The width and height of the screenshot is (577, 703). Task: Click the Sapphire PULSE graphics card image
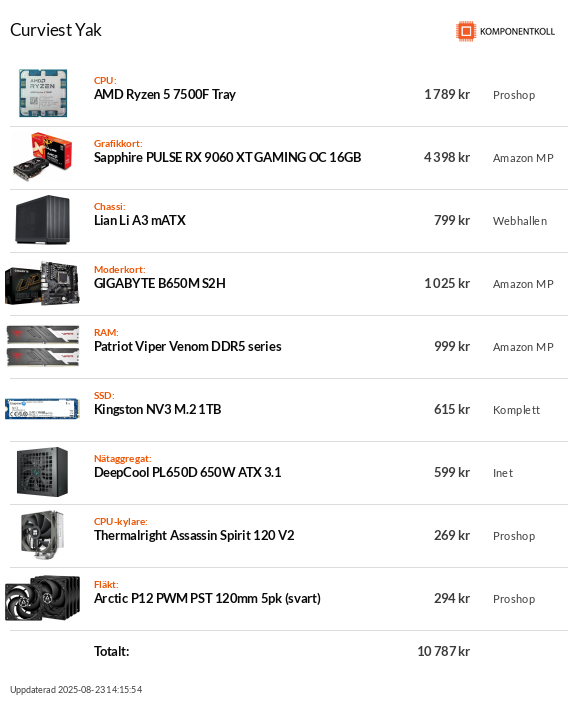click(42, 156)
